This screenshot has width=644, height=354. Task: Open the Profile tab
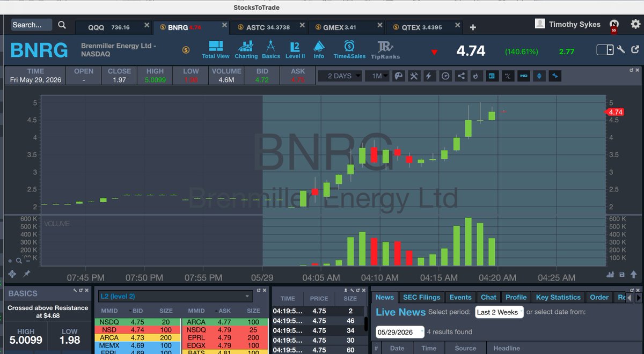point(516,297)
